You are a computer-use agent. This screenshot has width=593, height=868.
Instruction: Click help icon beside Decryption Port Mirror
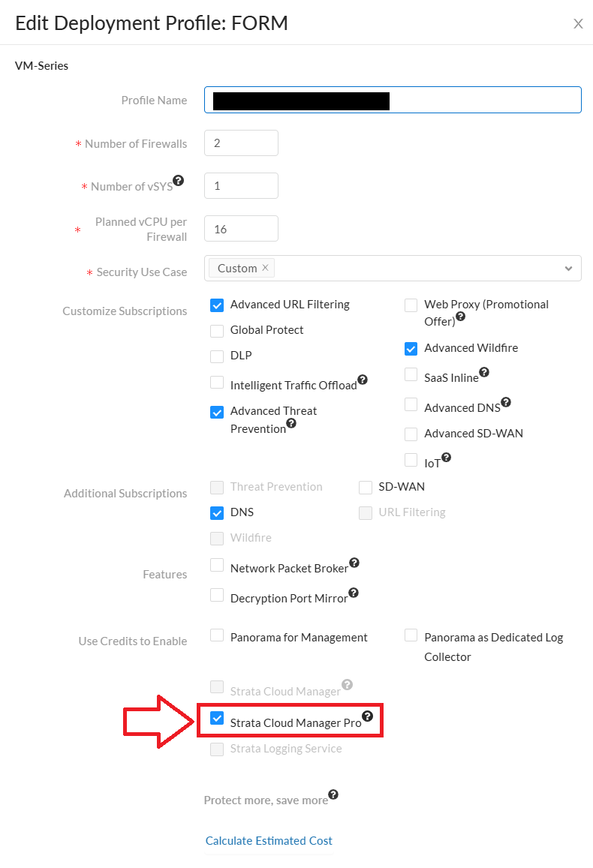tap(354, 593)
